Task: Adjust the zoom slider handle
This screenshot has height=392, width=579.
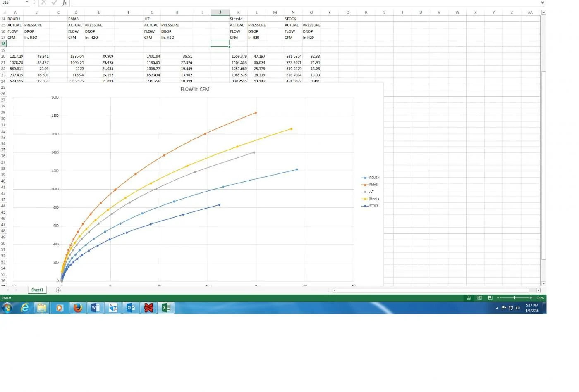Action: coord(514,298)
